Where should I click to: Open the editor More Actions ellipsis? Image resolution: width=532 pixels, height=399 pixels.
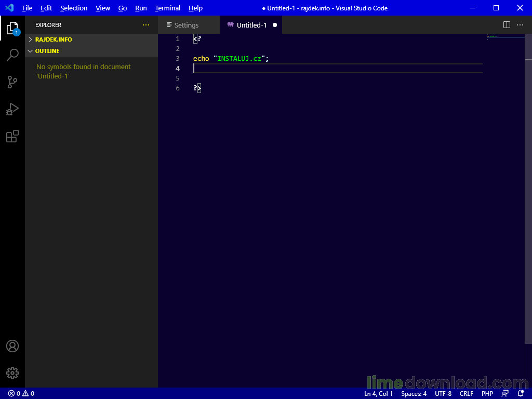coord(520,25)
